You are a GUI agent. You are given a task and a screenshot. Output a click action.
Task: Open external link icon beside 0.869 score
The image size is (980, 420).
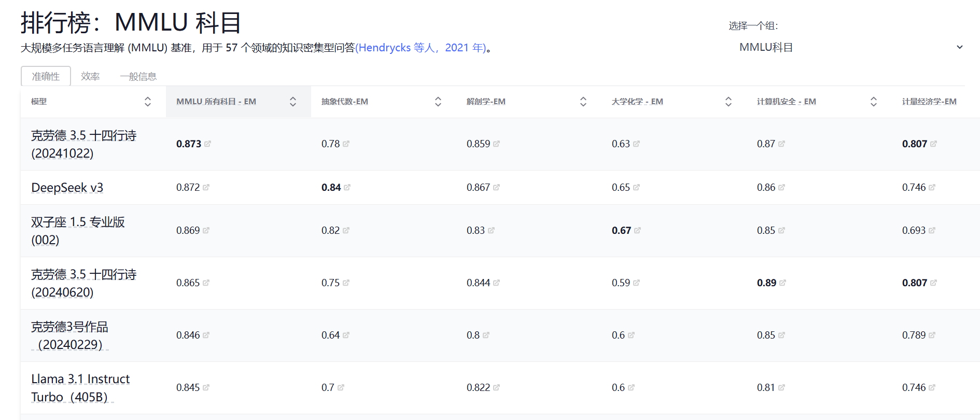[x=206, y=230]
